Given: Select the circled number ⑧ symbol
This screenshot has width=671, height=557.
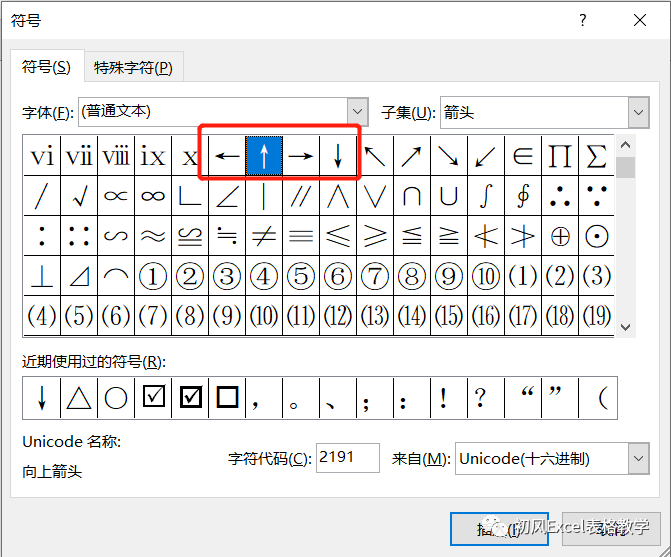Looking at the screenshot, I should pyautogui.click(x=412, y=276).
